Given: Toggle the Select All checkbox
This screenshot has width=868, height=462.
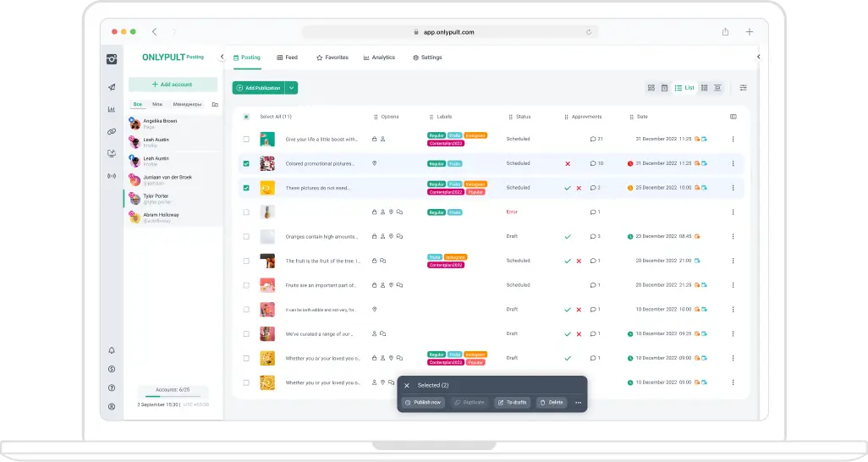Looking at the screenshot, I should click(246, 117).
